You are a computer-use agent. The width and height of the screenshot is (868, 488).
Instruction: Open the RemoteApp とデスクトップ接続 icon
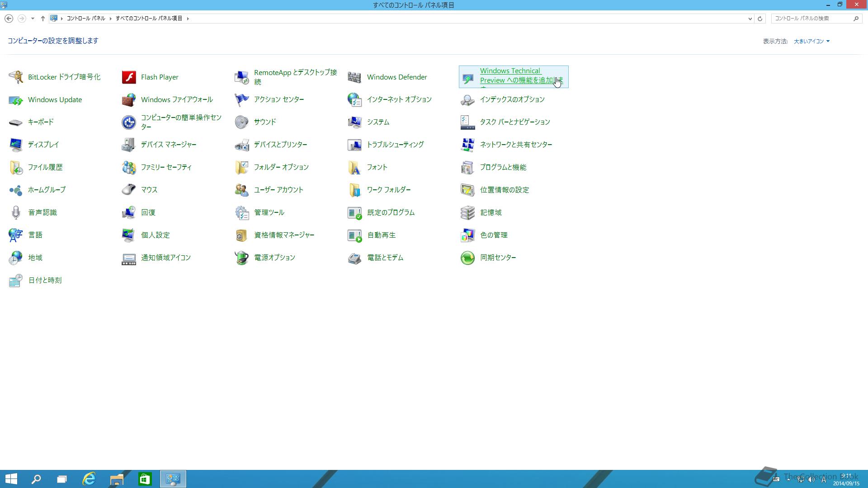coord(242,77)
